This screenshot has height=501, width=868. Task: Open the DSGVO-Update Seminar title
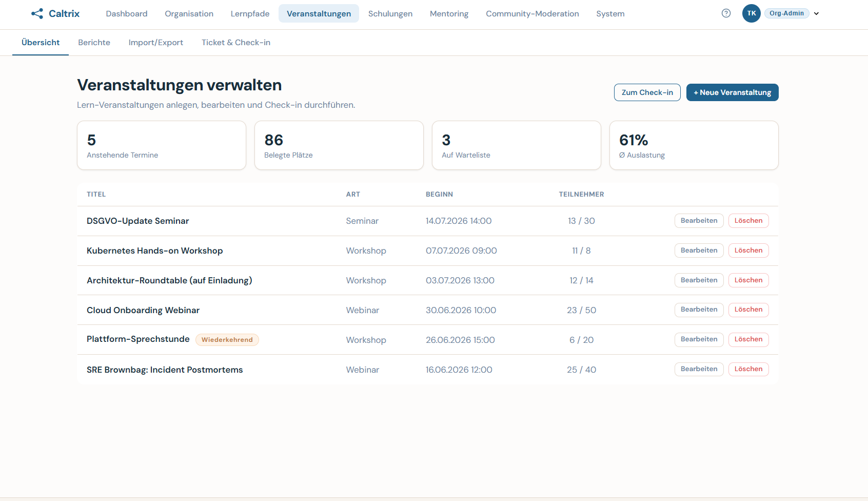point(137,221)
